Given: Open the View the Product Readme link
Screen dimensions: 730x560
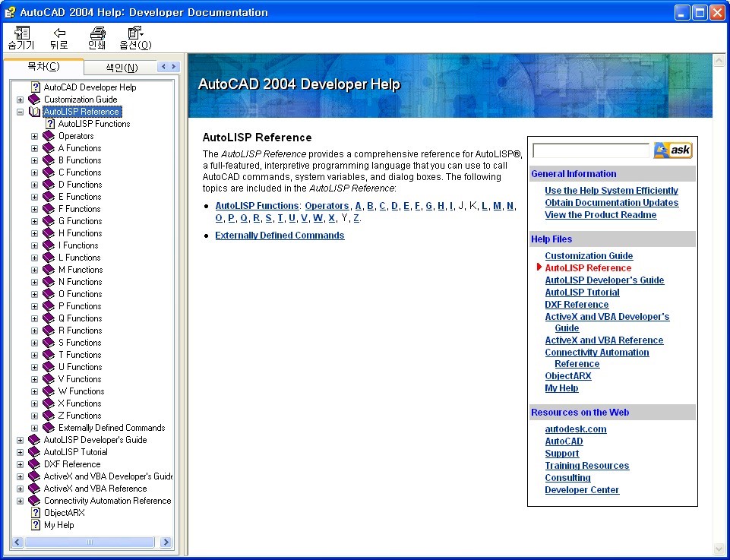Looking at the screenshot, I should pos(601,214).
